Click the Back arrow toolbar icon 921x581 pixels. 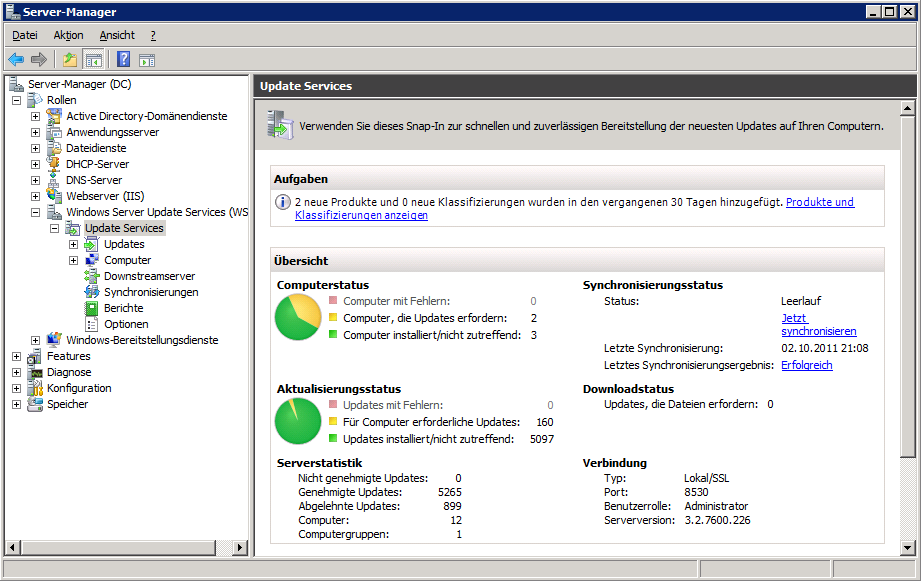tap(16, 59)
